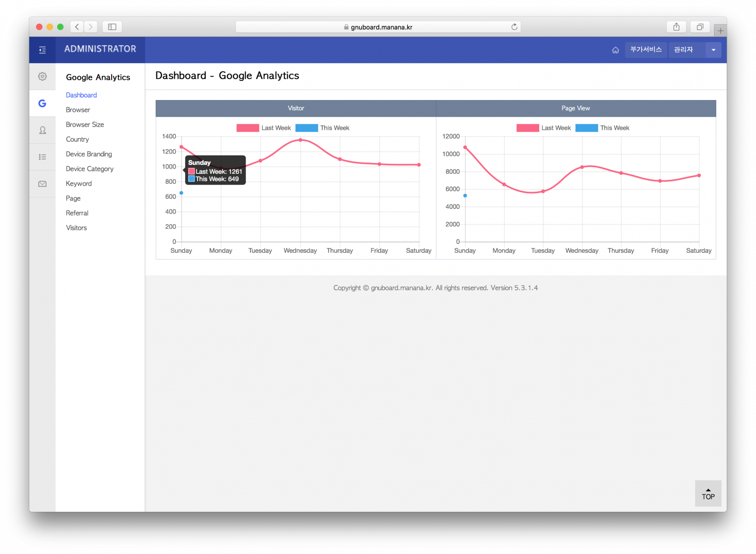
Task: Select Device Category in the sidebar
Action: click(90, 169)
